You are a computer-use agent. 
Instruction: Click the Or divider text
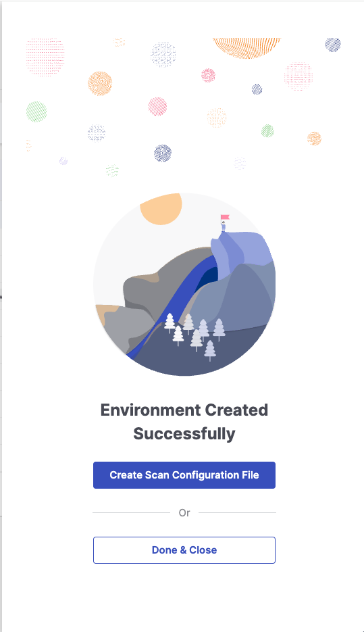click(184, 512)
